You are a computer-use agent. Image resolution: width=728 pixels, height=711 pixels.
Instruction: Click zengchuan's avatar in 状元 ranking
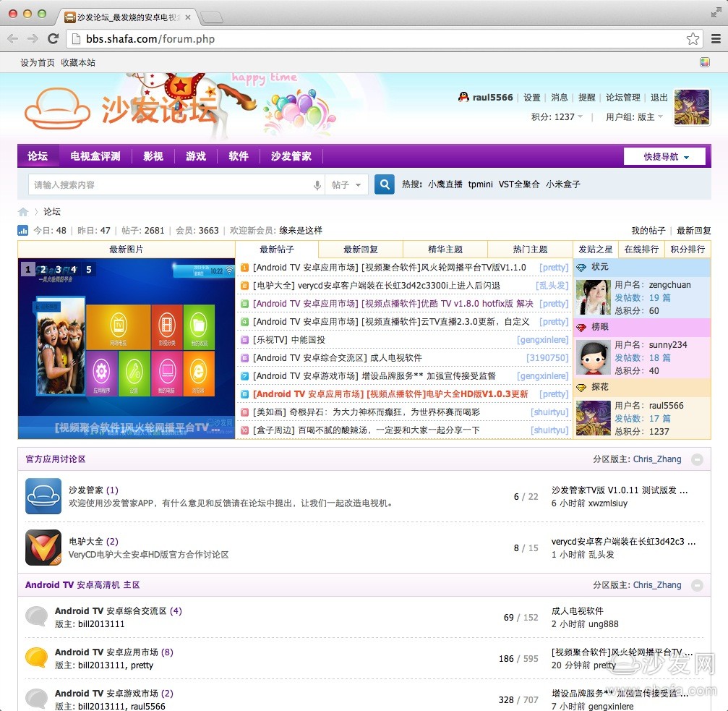(x=594, y=297)
